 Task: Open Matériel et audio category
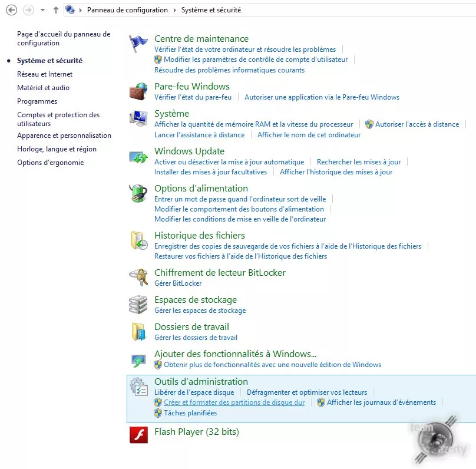click(44, 88)
